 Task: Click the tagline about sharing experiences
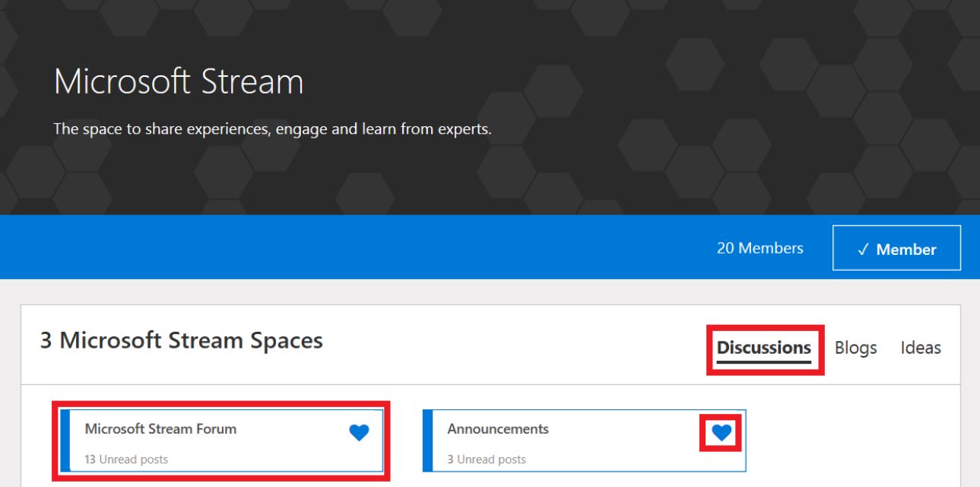tap(272, 129)
